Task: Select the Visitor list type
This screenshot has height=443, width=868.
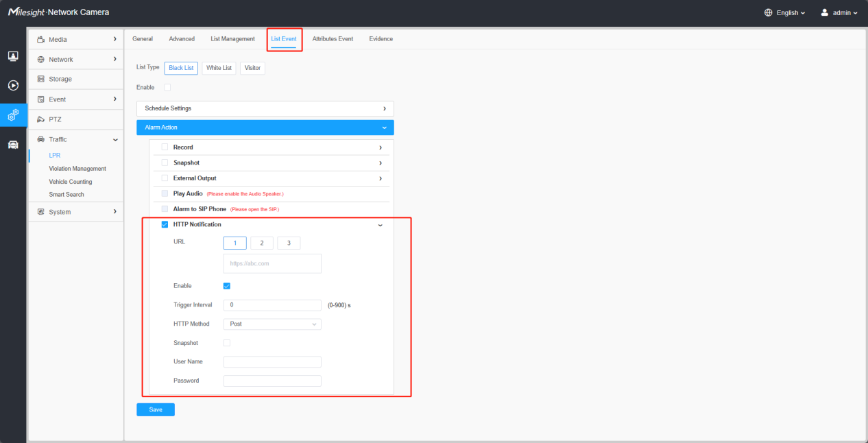Action: [x=252, y=68]
